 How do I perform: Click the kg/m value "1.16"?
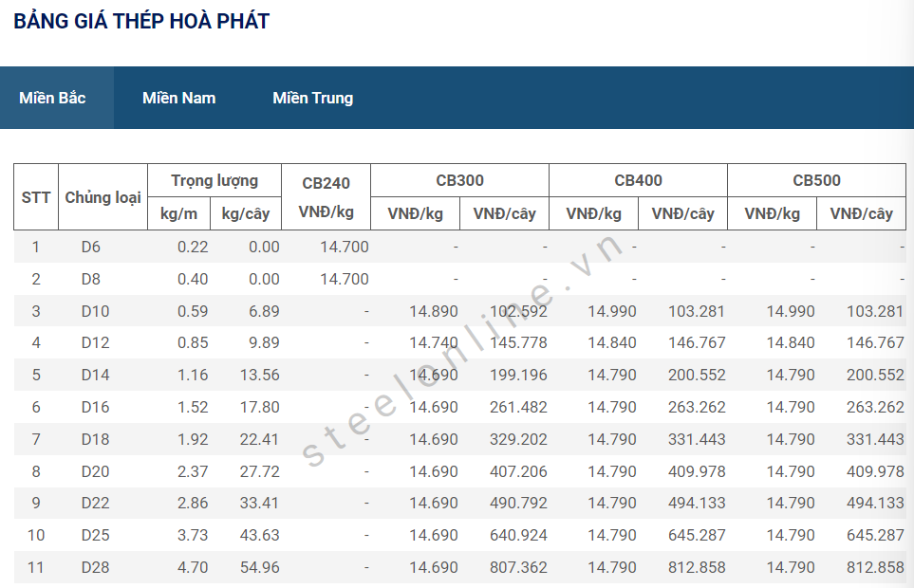pos(193,375)
